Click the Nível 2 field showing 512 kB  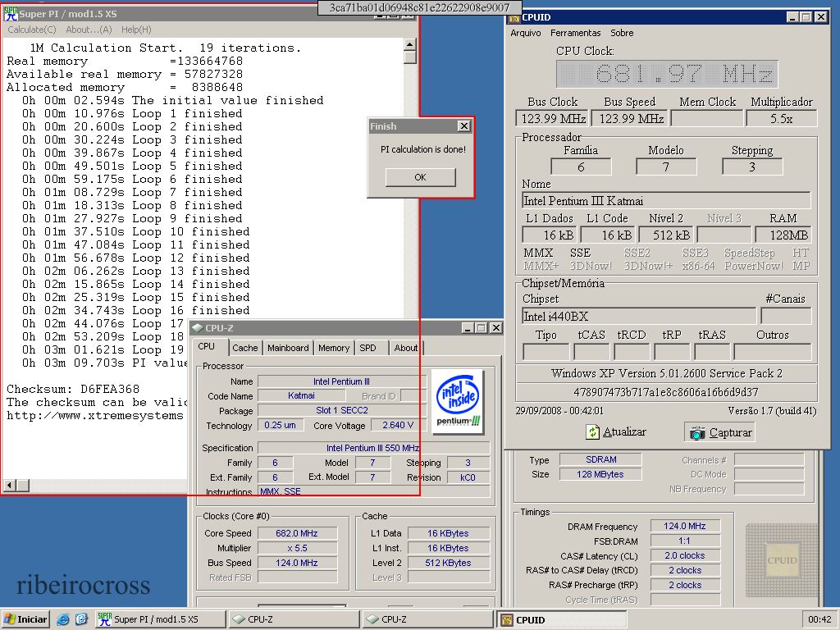click(x=665, y=235)
